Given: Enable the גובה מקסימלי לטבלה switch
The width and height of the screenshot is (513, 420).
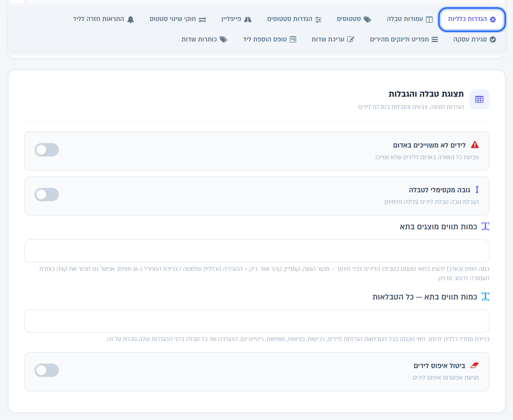Looking at the screenshot, I should [47, 195].
